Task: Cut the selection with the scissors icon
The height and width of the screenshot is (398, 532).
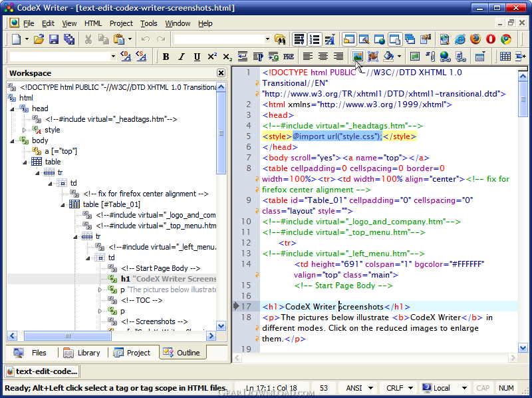Action: 88,39
